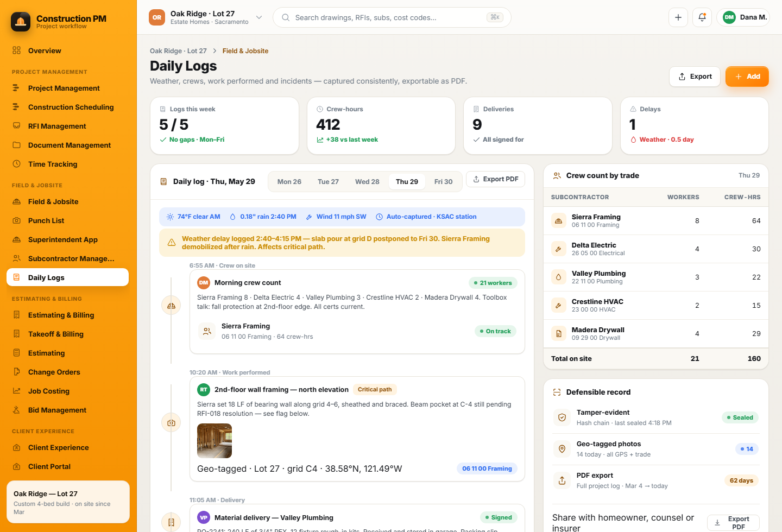
Task: Open Overview in the sidebar
Action: click(x=68, y=51)
